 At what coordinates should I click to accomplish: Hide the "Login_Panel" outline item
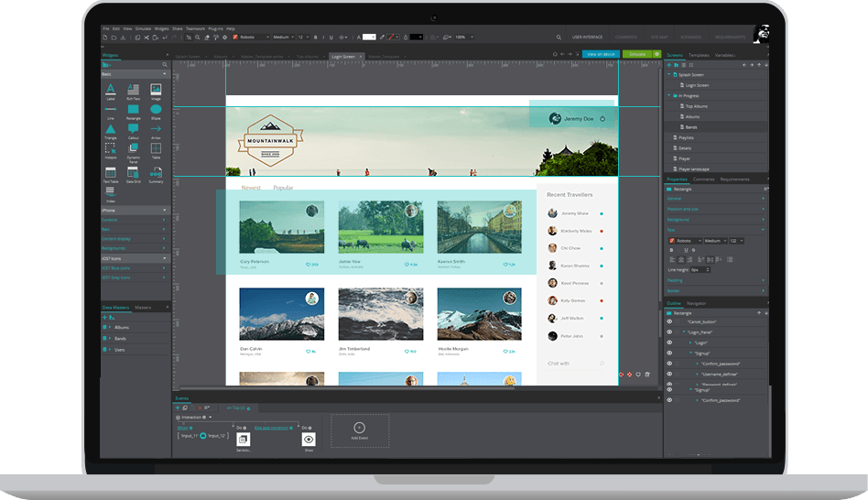pos(669,332)
